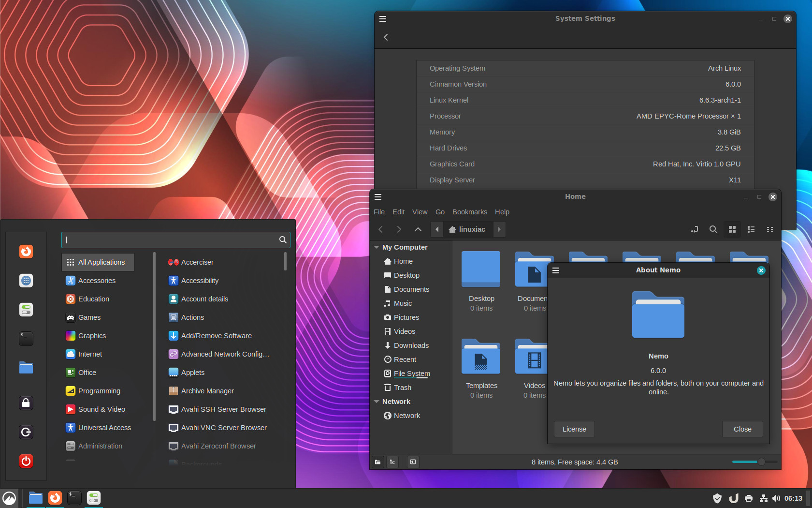Select All Applications in the app menu
The width and height of the screenshot is (812, 508).
point(98,262)
